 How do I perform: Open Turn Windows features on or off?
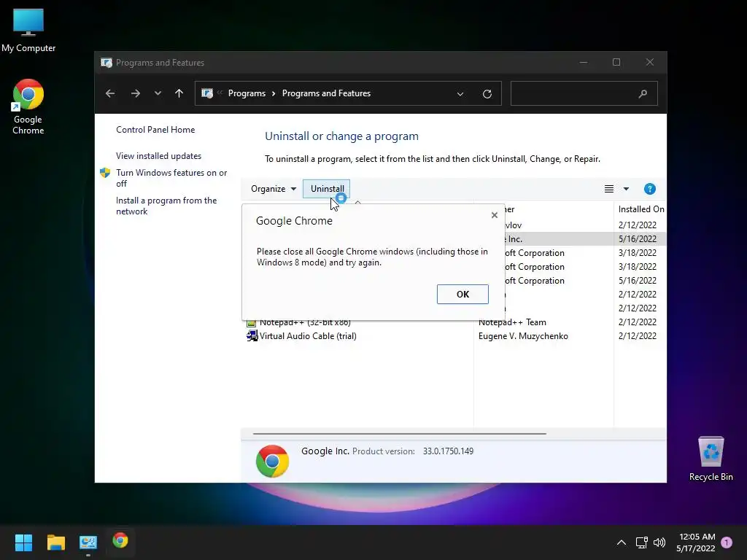171,178
